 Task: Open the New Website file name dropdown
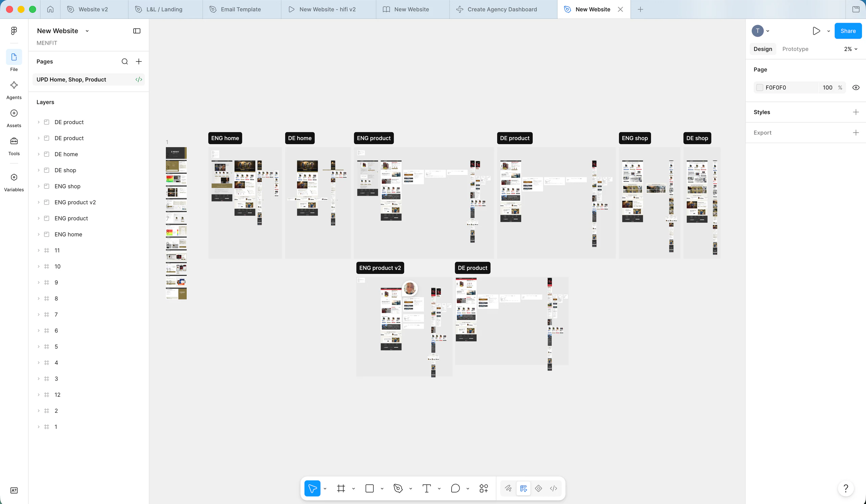[87, 31]
